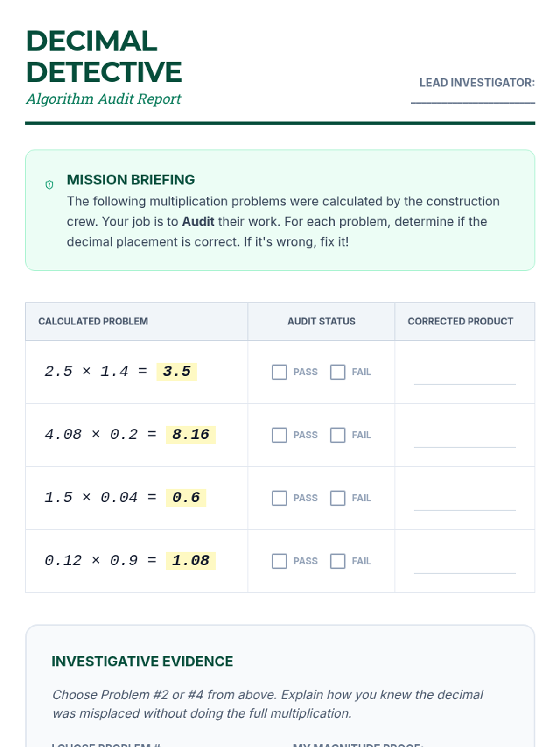560x747 pixels.
Task: Mark FAIL for 4.08 × 0.2 problem
Action: pyautogui.click(x=337, y=435)
